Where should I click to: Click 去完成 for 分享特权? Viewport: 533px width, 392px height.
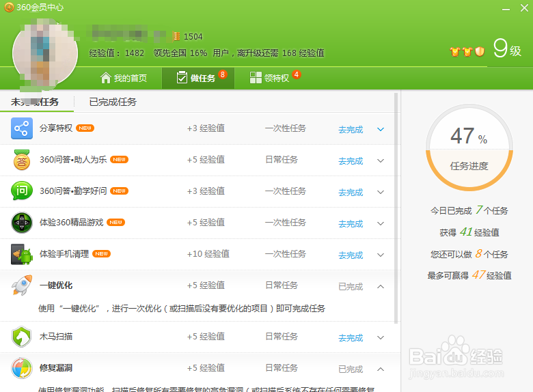[351, 130]
